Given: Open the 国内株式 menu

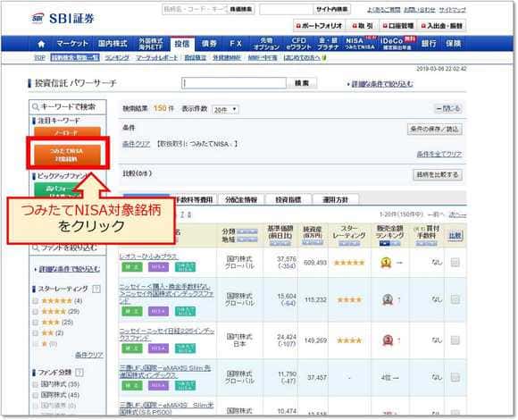Looking at the screenshot, I should [x=113, y=44].
